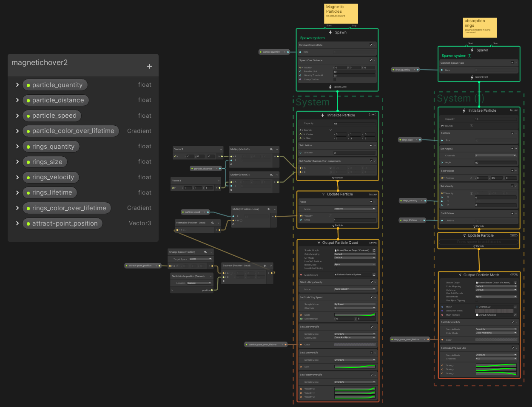Toggle the Clamp To One checkbox
The image size is (532, 407).
(335, 79)
